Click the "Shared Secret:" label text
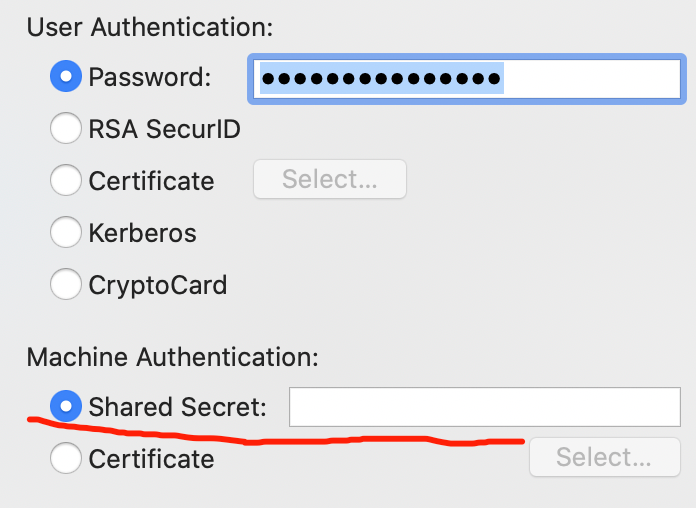696x508 pixels. point(178,407)
